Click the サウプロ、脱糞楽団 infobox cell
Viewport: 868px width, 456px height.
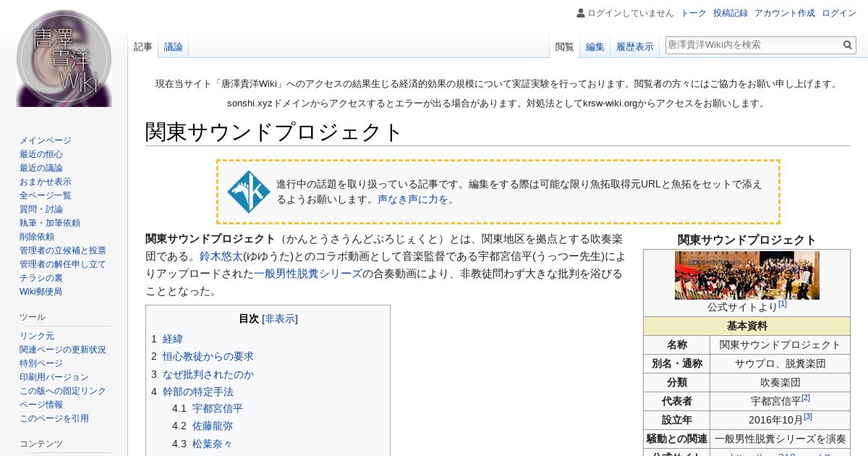click(x=780, y=363)
